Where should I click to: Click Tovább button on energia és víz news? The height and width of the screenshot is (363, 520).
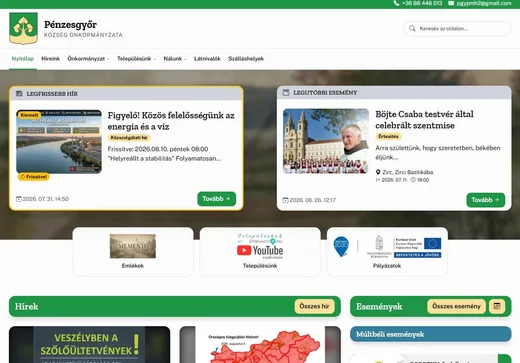point(217,199)
